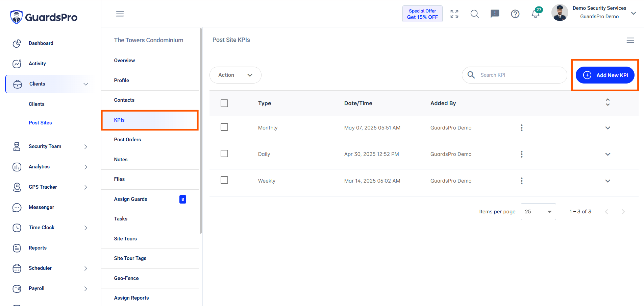Image resolution: width=644 pixels, height=306 pixels.
Task: Click the sort arrows in table header
Action: 608,102
